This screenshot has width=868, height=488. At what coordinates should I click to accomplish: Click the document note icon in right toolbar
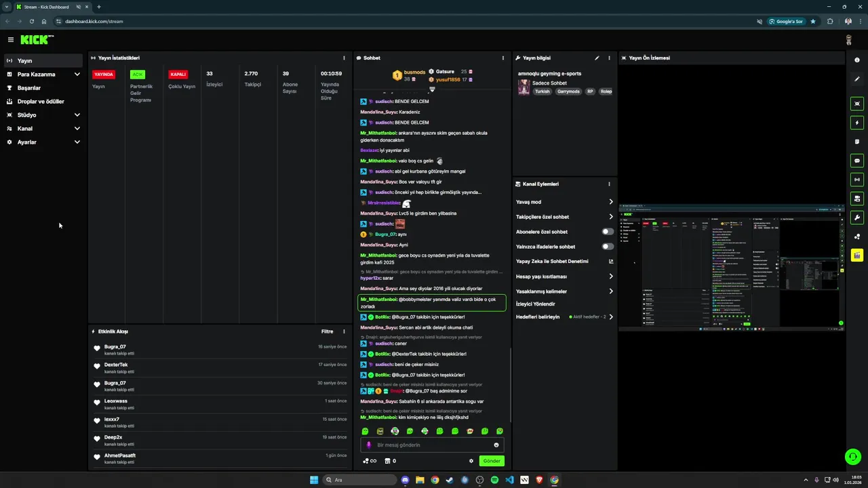pos(857,142)
